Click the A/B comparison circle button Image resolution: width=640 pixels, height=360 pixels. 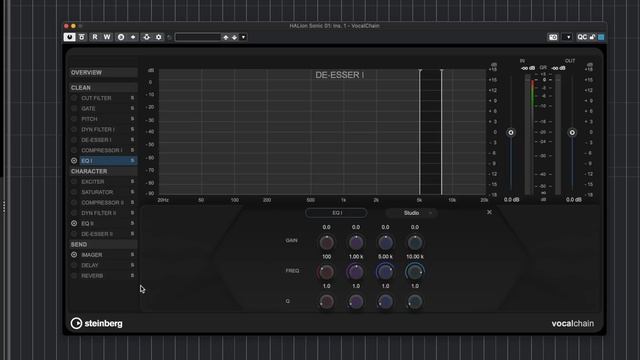tap(121, 37)
